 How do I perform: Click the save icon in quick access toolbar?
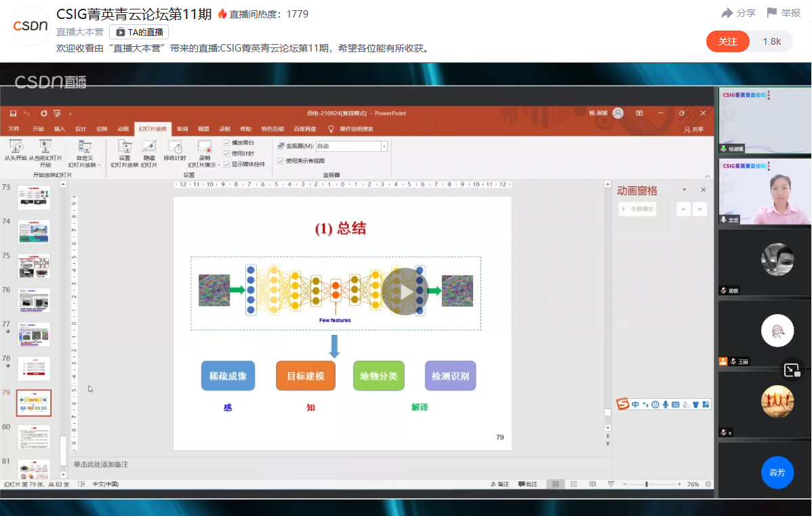click(x=13, y=113)
